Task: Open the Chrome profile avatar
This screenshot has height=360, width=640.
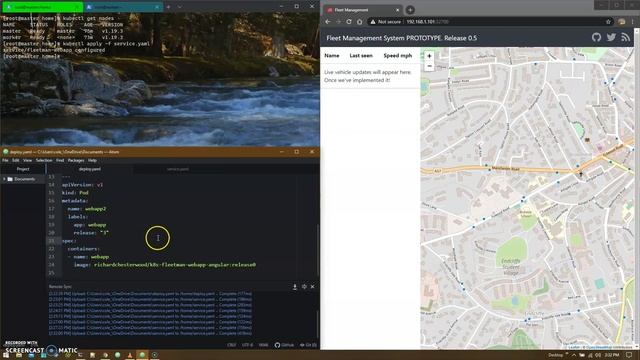Action: (622, 22)
